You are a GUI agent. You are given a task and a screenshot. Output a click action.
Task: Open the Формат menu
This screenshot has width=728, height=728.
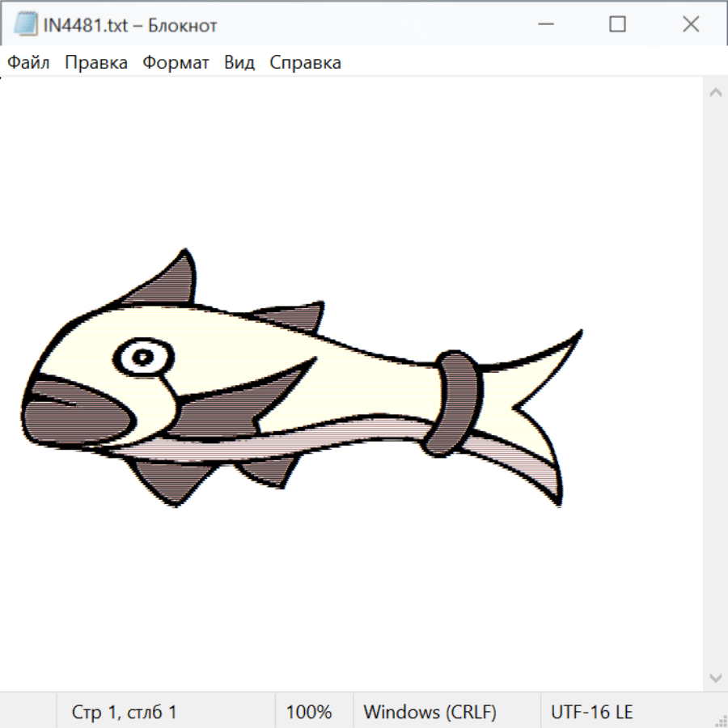[x=176, y=63]
